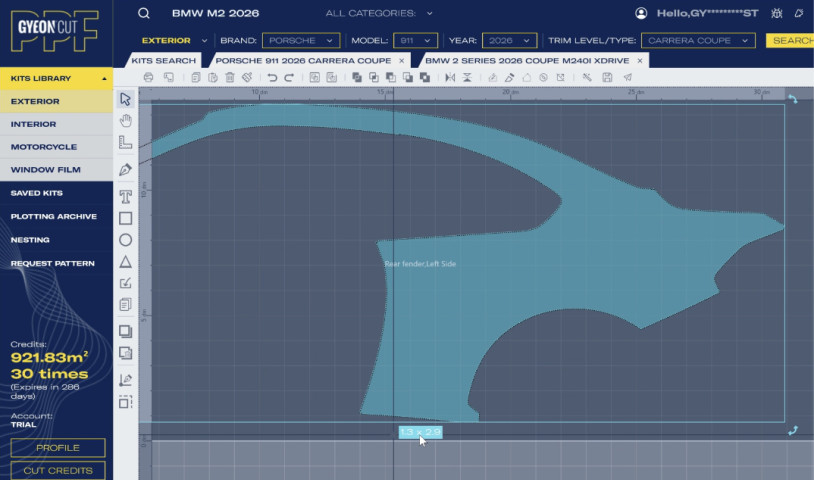Screen dimensions: 814x480
Task: Click the flip vertical mirror icon
Action: 467,77
